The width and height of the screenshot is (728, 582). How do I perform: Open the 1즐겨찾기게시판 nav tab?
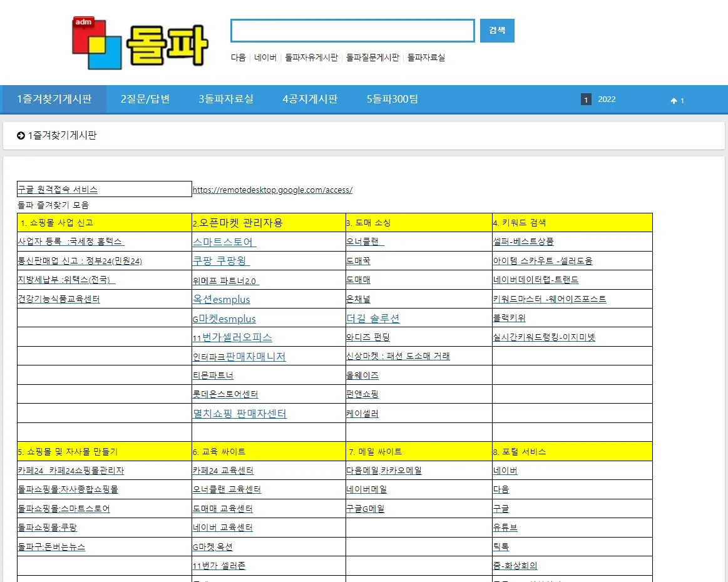[x=54, y=99]
